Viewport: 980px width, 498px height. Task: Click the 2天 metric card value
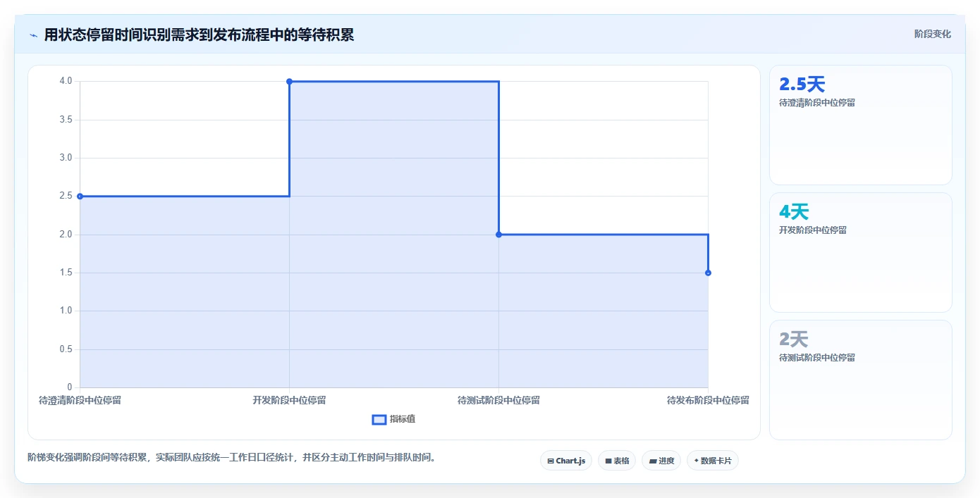794,340
